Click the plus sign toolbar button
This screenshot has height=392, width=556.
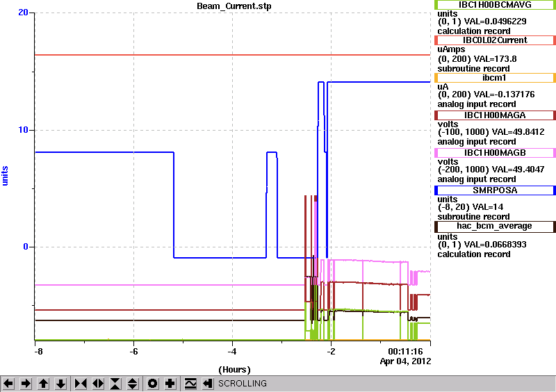tap(170, 384)
